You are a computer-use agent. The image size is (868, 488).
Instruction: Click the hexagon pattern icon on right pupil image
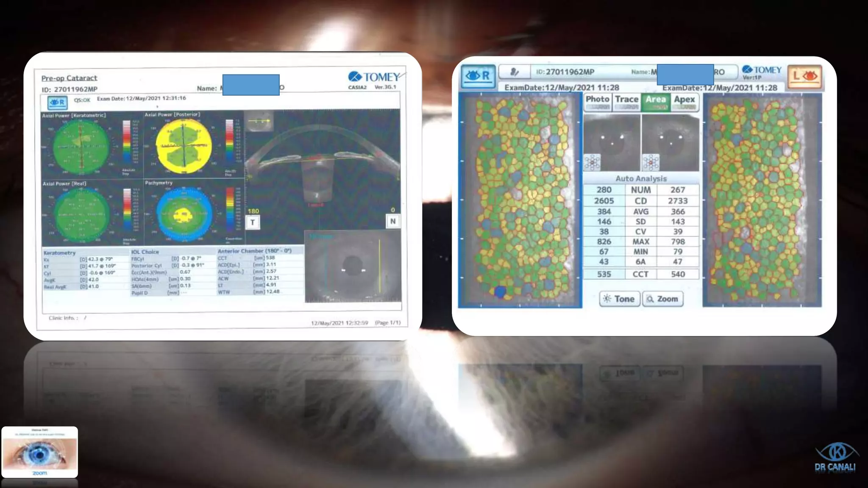[x=651, y=162]
